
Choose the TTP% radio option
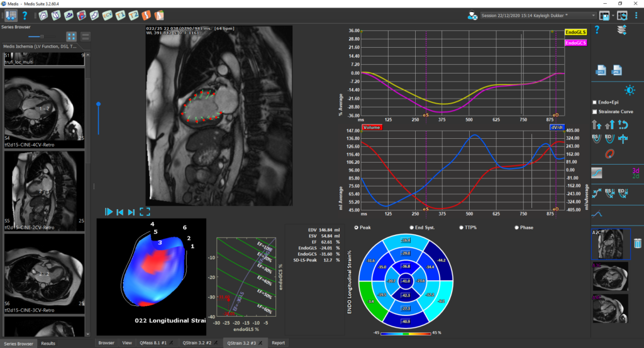[462, 227]
